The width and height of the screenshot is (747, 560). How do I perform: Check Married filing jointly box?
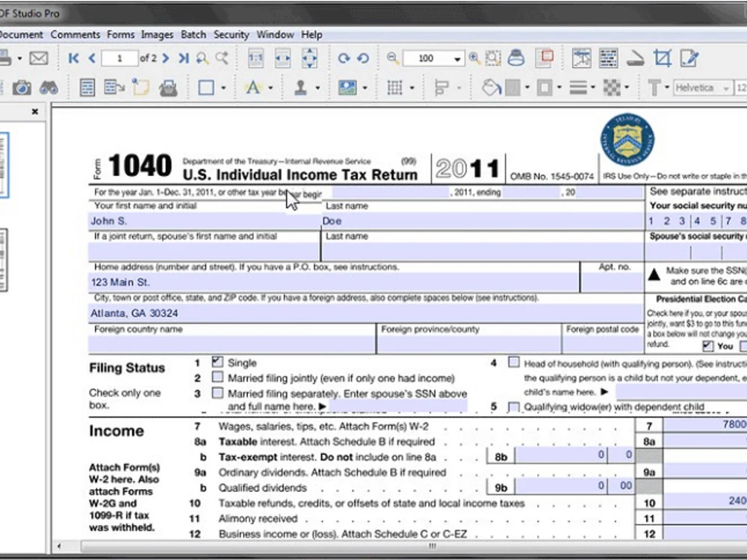click(217, 378)
